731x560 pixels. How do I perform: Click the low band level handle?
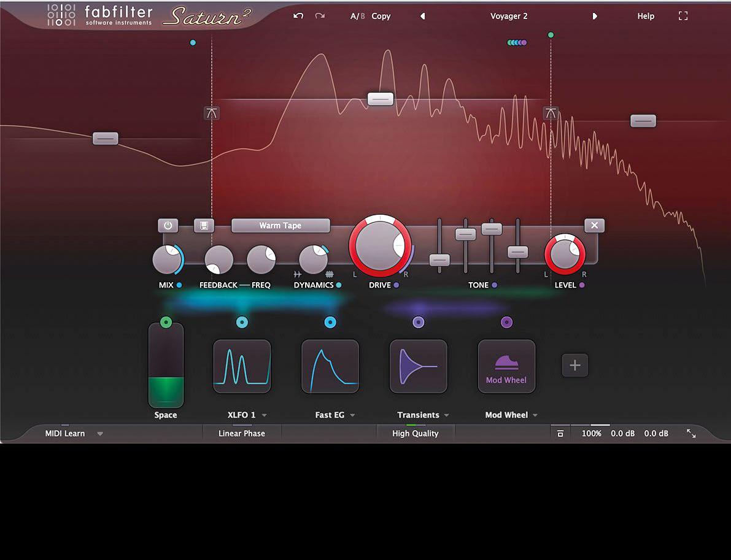(x=106, y=139)
